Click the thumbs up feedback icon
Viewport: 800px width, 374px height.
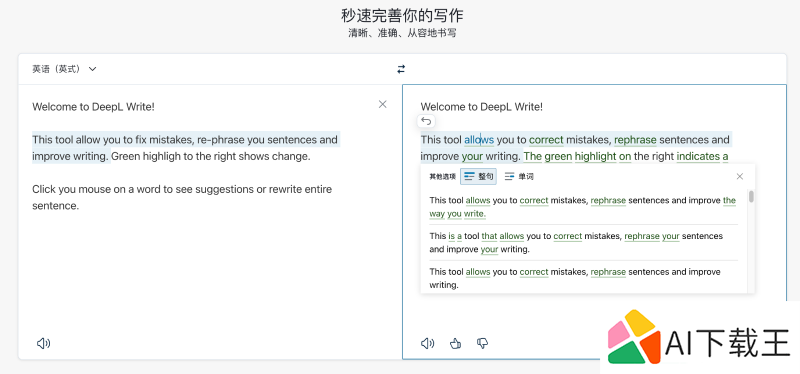[456, 343]
